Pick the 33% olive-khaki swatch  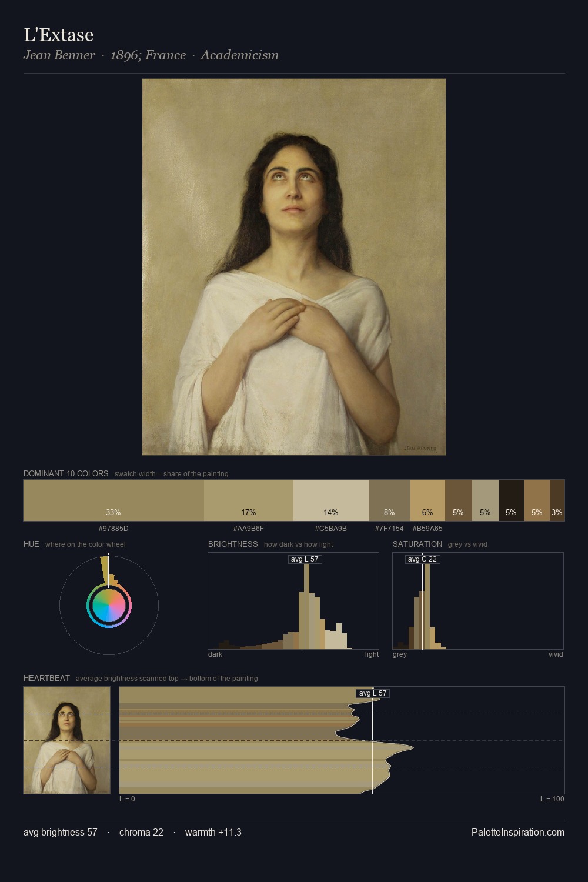(x=113, y=500)
